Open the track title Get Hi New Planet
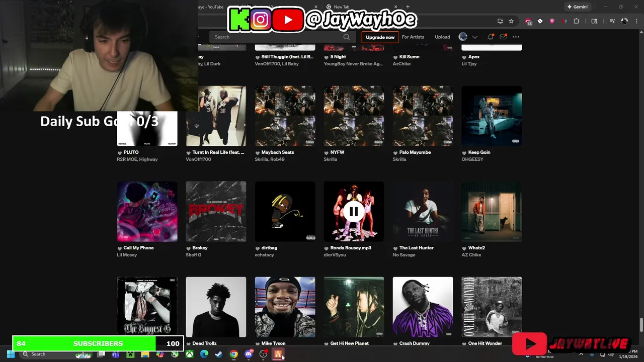Screen dimensions: 644x362 (349, 343)
